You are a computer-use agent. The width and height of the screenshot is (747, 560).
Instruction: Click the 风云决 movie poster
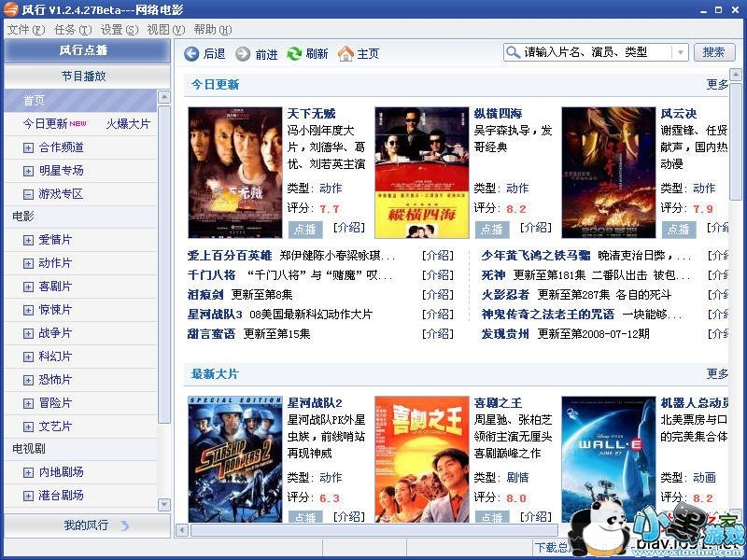point(609,173)
